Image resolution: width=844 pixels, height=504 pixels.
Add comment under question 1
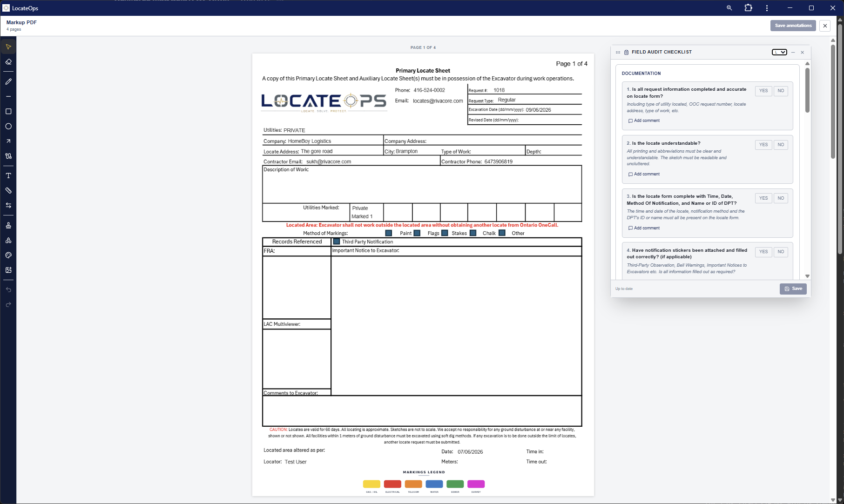click(644, 121)
